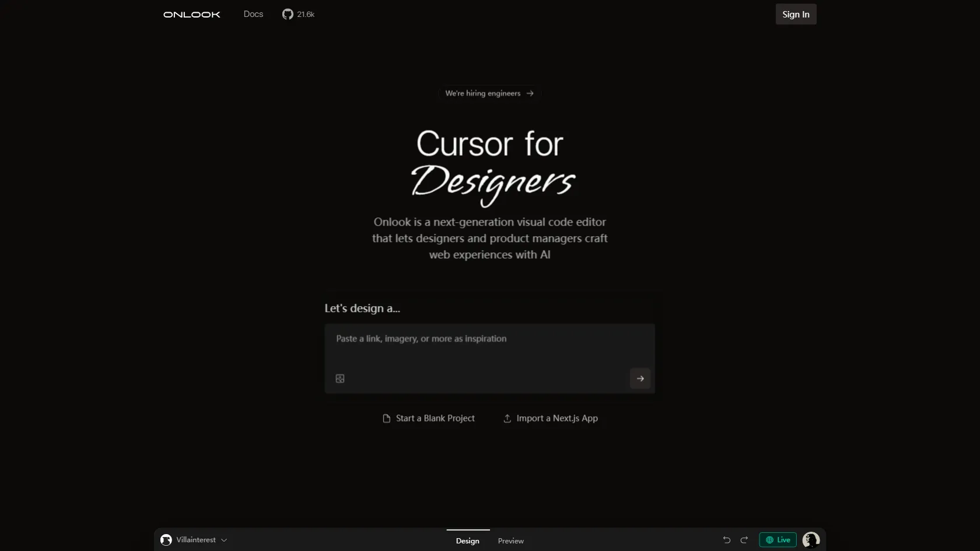Open the user profile avatar
Image resolution: width=980 pixels, height=551 pixels.
[811, 540]
